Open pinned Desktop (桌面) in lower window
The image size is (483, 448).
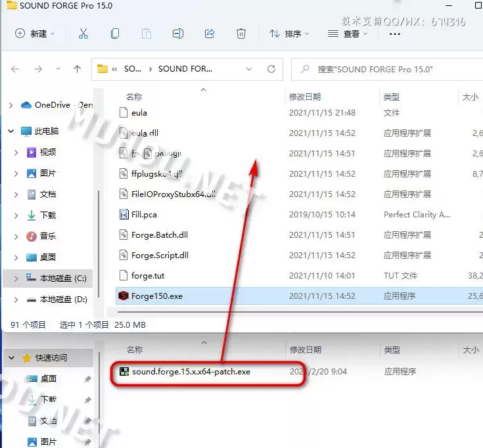42,379
